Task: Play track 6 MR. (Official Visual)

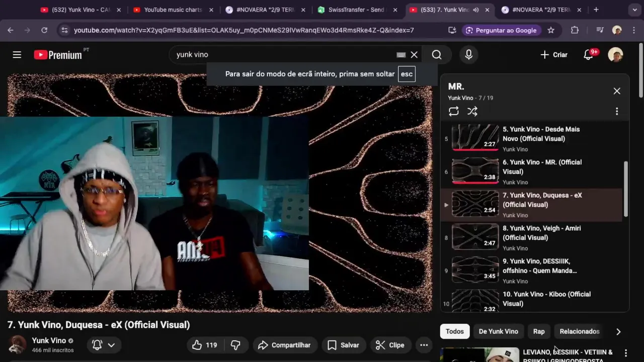Action: coord(532,171)
